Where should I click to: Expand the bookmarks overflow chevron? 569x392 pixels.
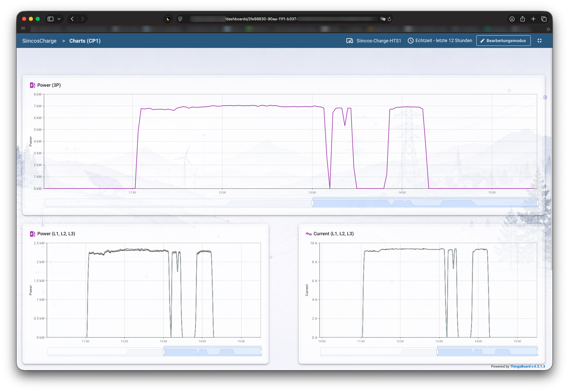coord(548,29)
